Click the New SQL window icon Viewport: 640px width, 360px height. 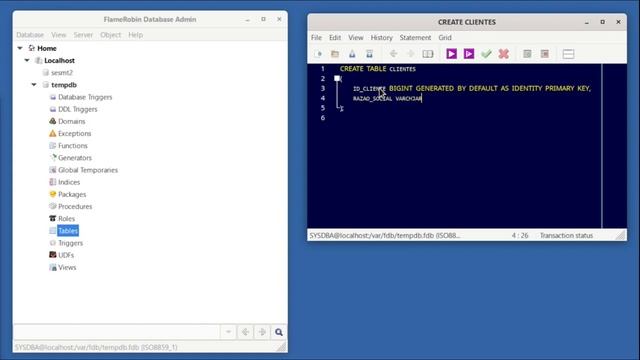(x=318, y=54)
